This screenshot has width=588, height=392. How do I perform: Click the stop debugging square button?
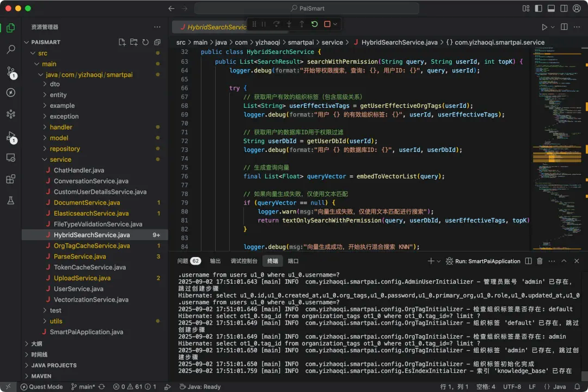(x=327, y=24)
